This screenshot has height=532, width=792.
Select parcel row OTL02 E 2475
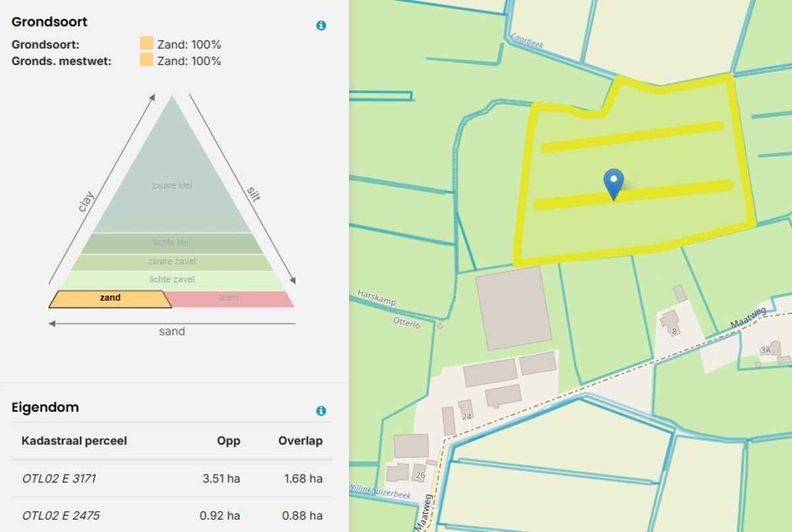pyautogui.click(x=172, y=515)
